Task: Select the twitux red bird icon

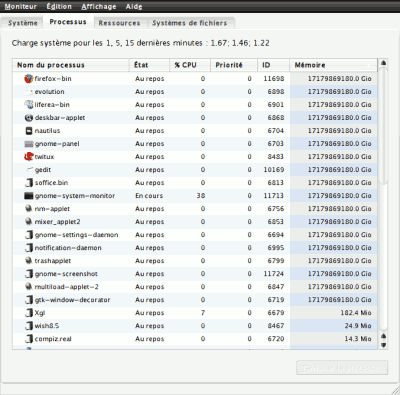Action: pyautogui.click(x=29, y=157)
